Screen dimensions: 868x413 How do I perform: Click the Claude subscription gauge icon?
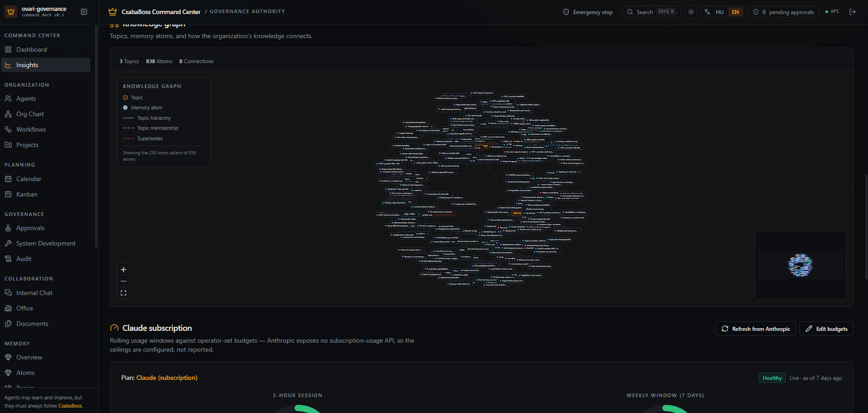[x=114, y=328]
